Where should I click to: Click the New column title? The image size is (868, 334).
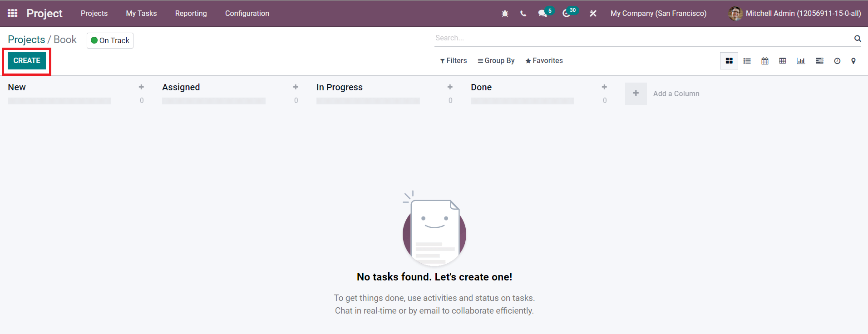[17, 87]
